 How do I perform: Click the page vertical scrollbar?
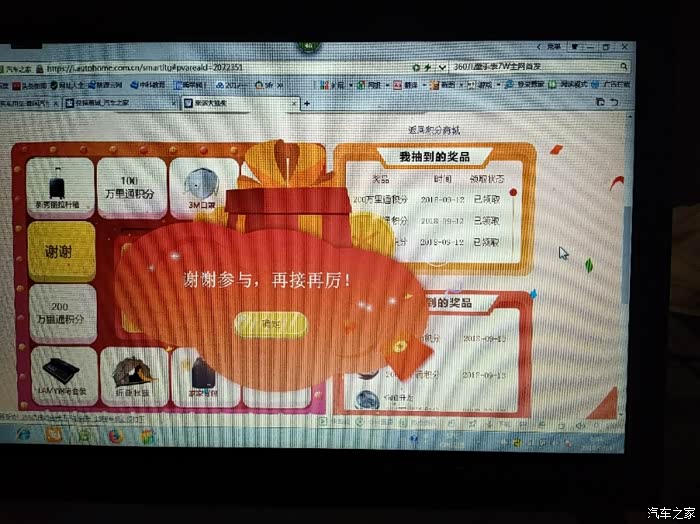[x=626, y=257]
